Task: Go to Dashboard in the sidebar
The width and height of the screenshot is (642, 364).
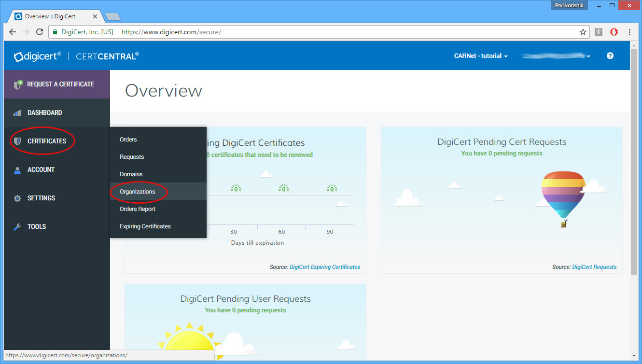Action: coord(57,113)
